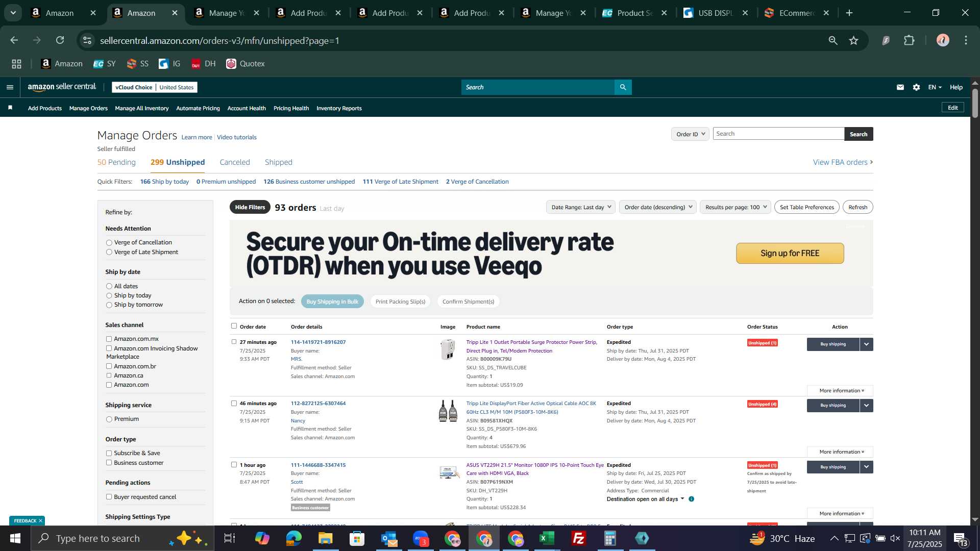Screen dimensions: 980x551
Task: Click the search magnifier button in Seller Central
Action: pyautogui.click(x=623, y=87)
